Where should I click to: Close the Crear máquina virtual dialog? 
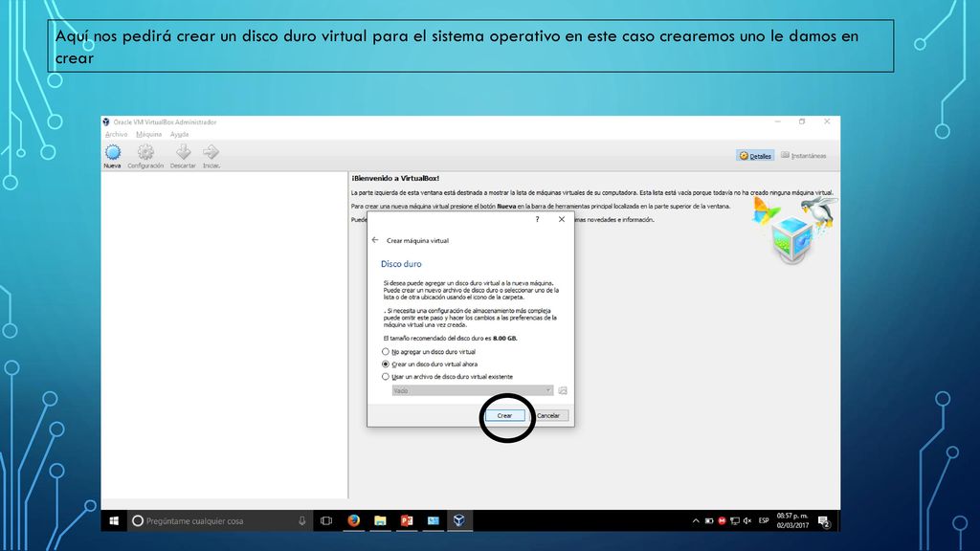pyautogui.click(x=561, y=219)
